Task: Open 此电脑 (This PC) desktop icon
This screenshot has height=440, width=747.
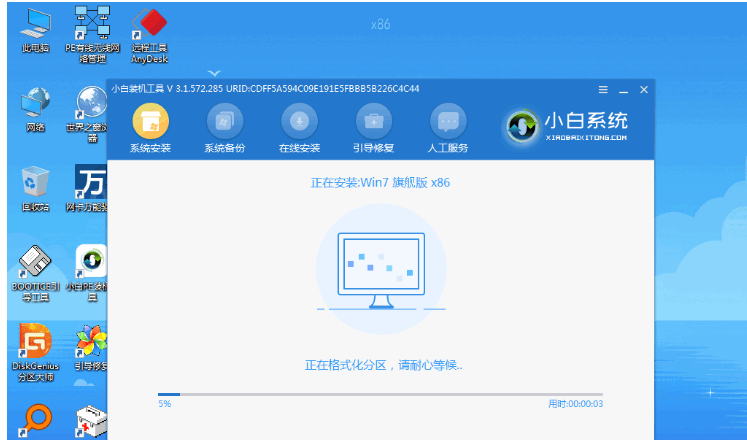Action: 36,26
